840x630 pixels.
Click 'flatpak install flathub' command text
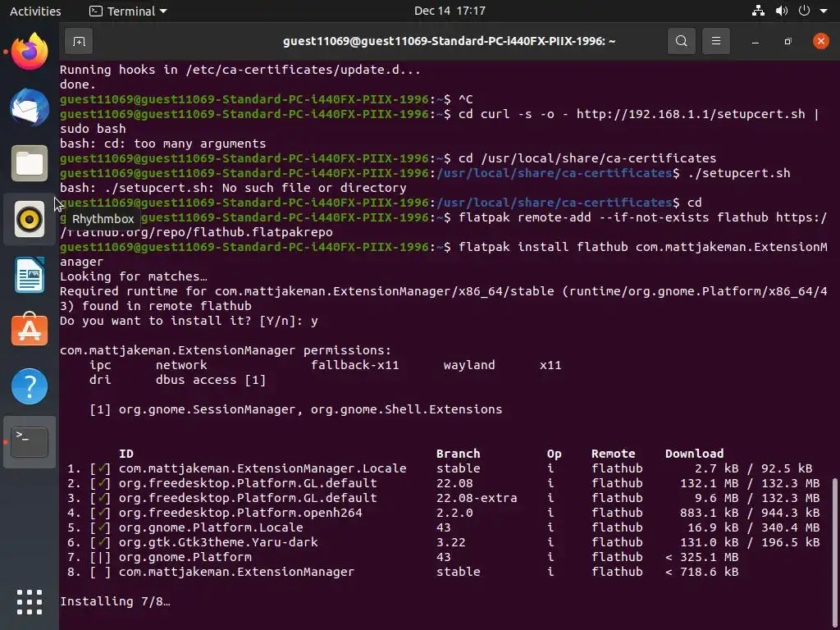point(543,247)
